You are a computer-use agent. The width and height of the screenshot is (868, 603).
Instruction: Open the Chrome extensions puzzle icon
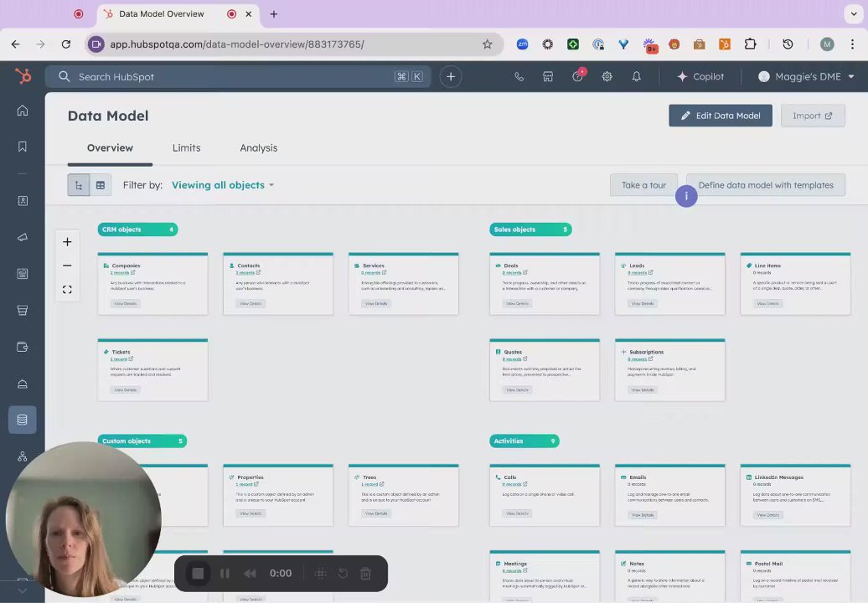pos(750,44)
